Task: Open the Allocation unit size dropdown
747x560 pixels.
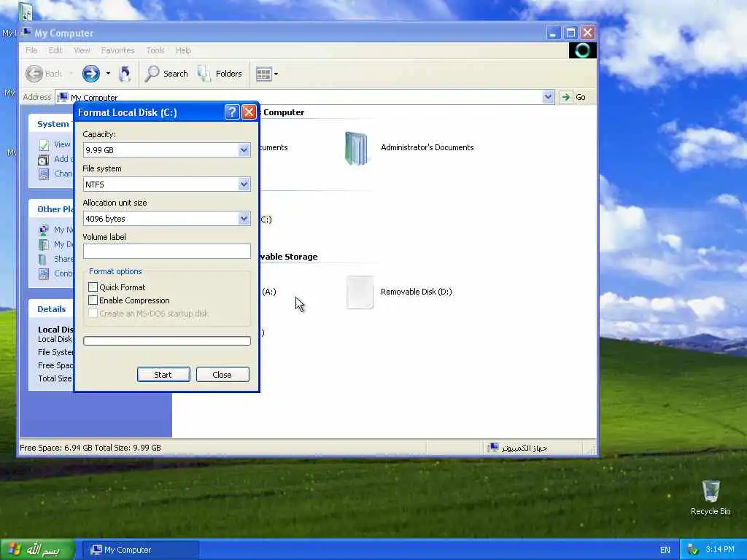Action: pyautogui.click(x=244, y=219)
